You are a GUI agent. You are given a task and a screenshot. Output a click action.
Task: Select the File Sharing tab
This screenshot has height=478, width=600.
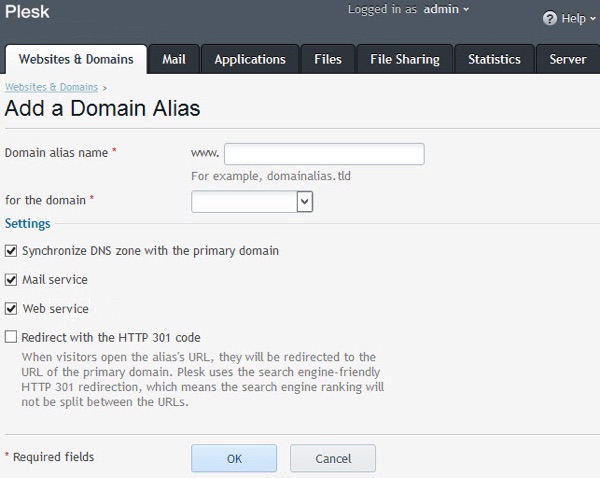click(404, 59)
